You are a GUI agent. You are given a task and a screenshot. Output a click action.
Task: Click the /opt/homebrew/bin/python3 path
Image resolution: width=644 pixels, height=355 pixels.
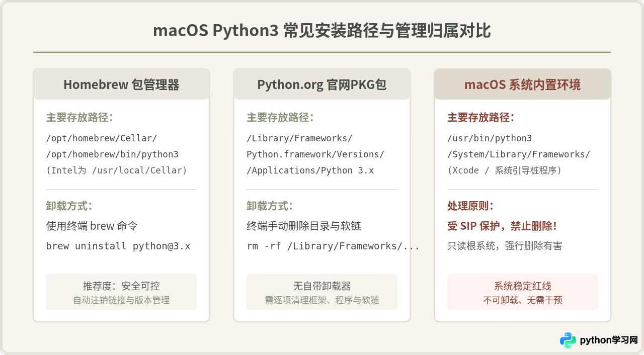click(112, 154)
